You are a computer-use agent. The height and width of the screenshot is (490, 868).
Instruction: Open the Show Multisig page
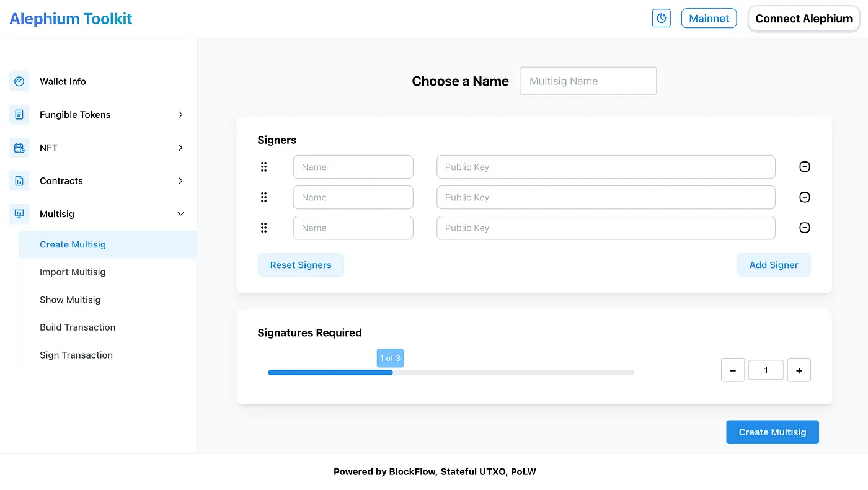pyautogui.click(x=70, y=300)
